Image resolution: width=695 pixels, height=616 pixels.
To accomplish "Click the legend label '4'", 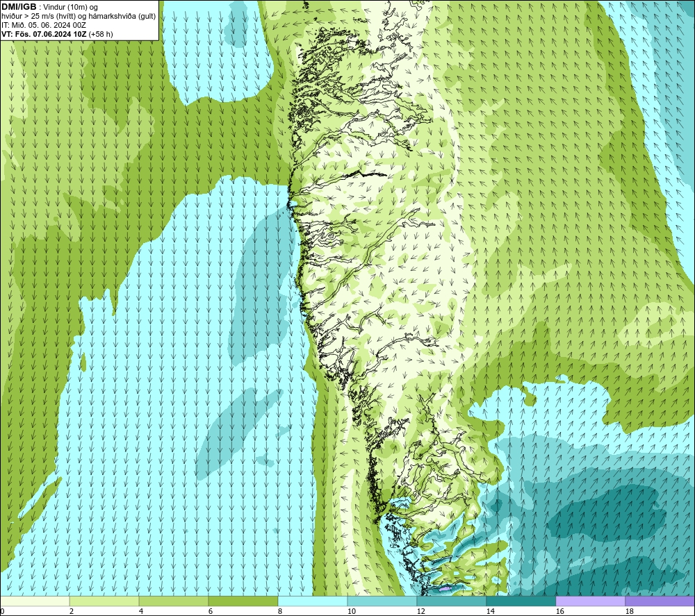I will point(141,612).
